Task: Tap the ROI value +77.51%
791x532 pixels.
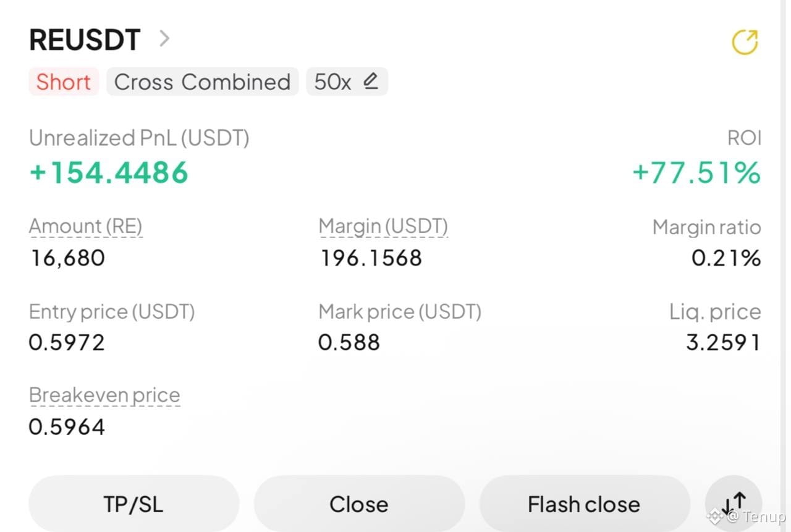Action: (696, 172)
